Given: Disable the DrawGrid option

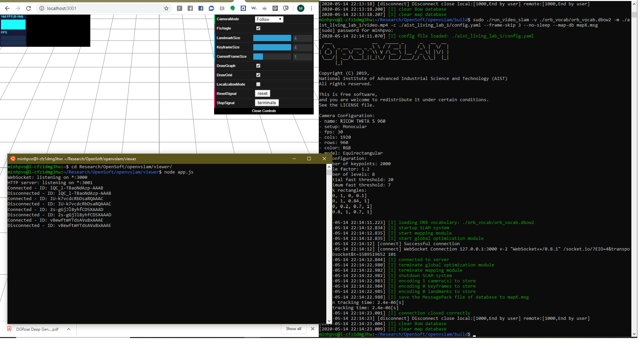Looking at the screenshot, I should click(x=258, y=75).
